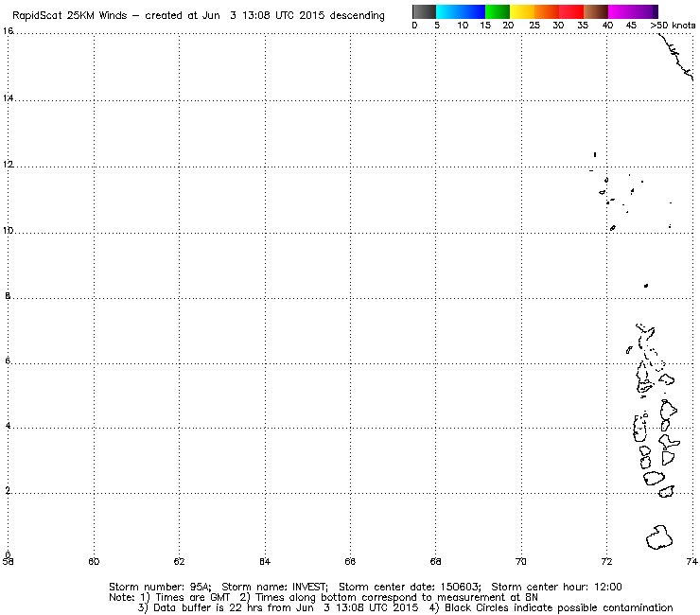Click the legend tick label 25
The image size is (700, 615).
pyautogui.click(x=534, y=26)
